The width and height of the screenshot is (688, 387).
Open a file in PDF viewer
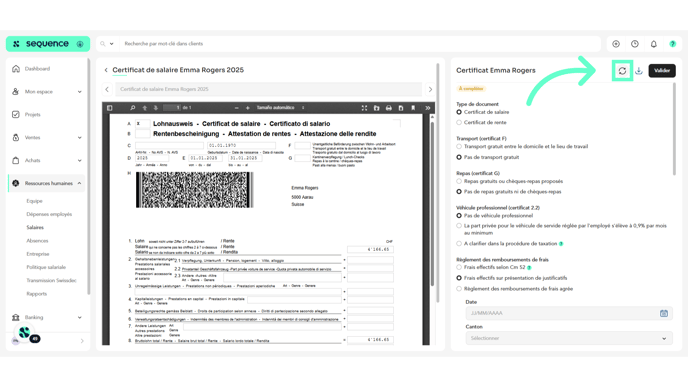click(376, 108)
